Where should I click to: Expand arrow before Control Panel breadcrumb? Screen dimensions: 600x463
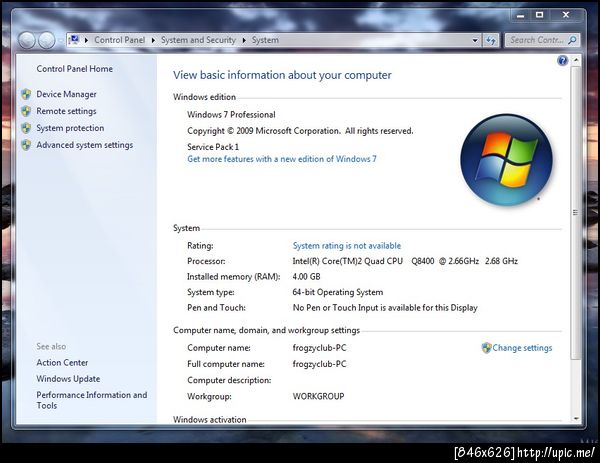(86, 40)
